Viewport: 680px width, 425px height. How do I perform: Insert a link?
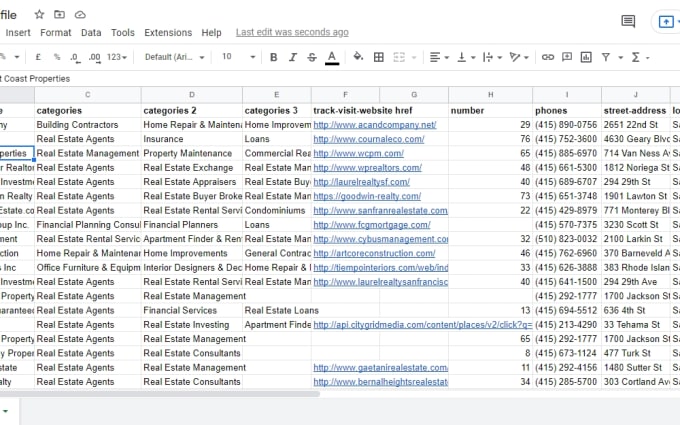(x=548, y=57)
